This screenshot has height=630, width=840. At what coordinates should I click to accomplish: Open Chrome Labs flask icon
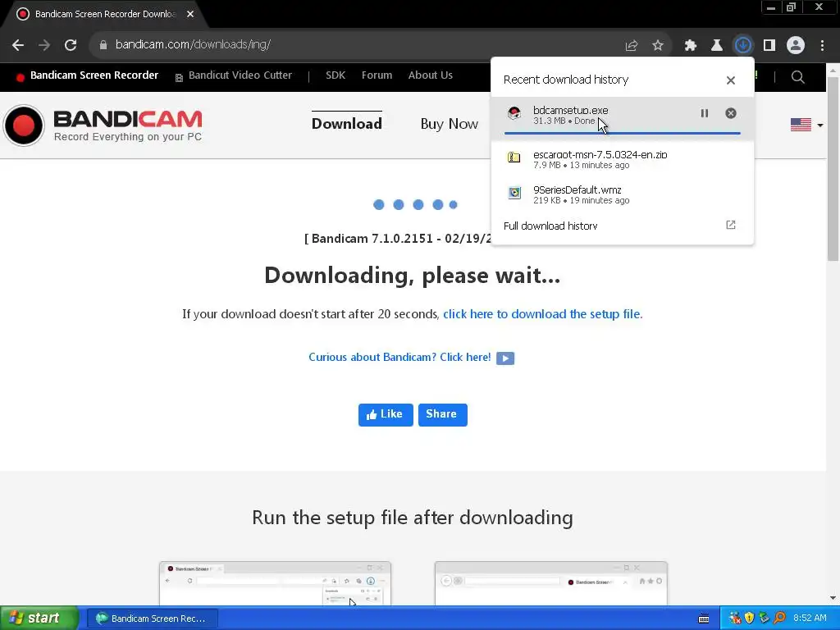tap(717, 46)
